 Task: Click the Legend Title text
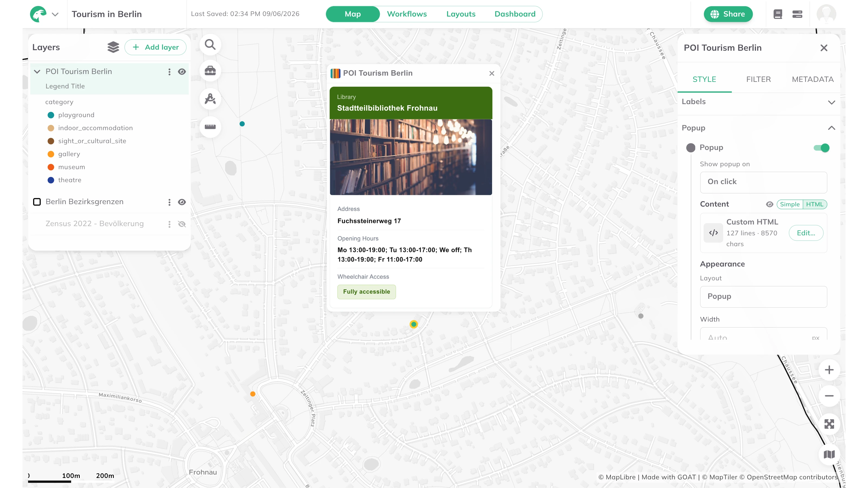pos(65,86)
